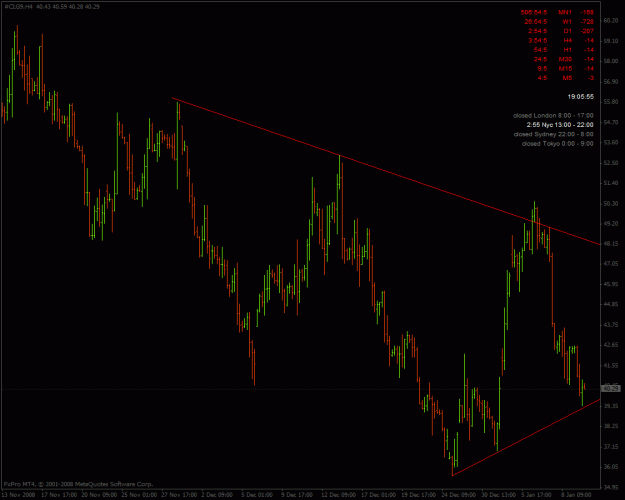Click the '19 Dec 17:00' date label
Viewport: 625px width, 500px height.
coord(419,495)
